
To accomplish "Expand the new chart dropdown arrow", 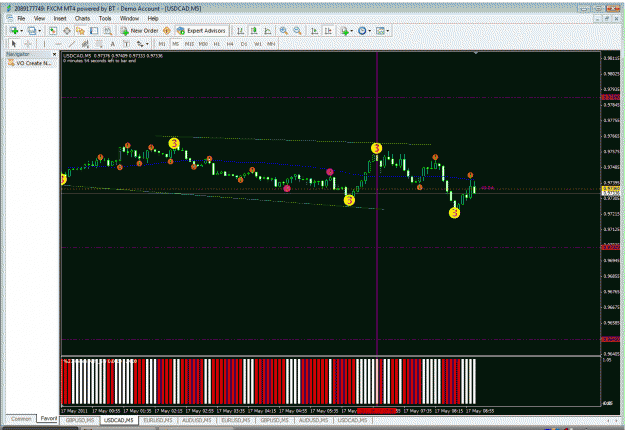I will pyautogui.click(x=22, y=31).
